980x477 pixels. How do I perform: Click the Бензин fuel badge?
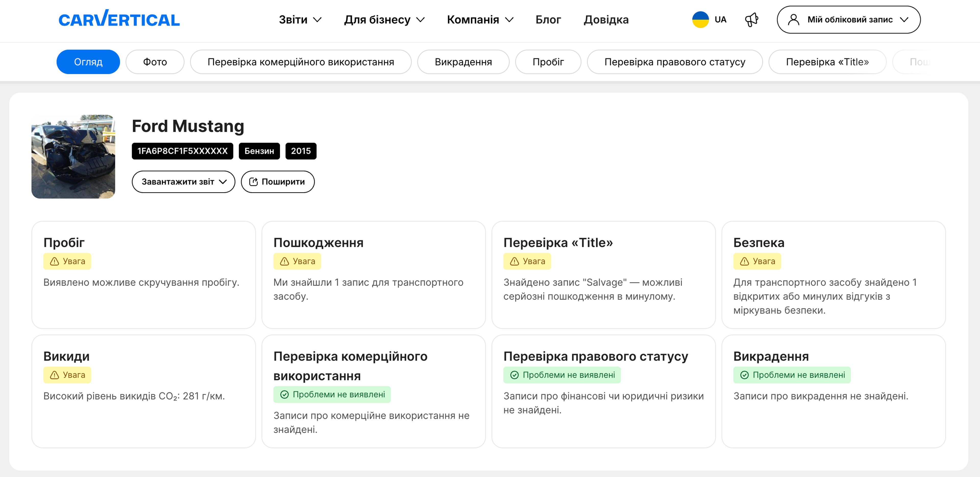[259, 151]
